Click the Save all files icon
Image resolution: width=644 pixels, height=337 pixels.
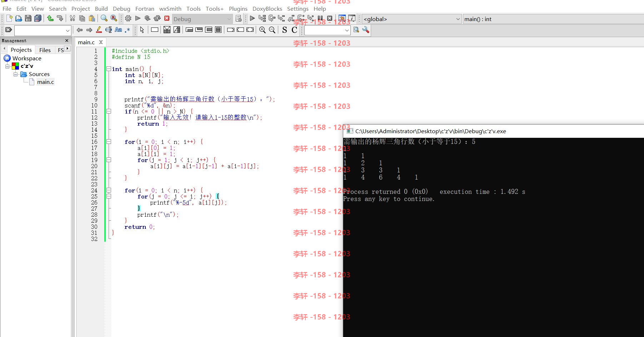point(38,18)
